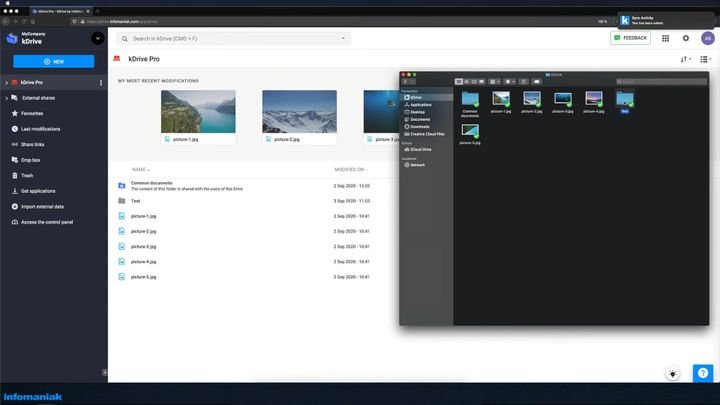
Task: Click the blue help question mark icon
Action: tap(703, 373)
